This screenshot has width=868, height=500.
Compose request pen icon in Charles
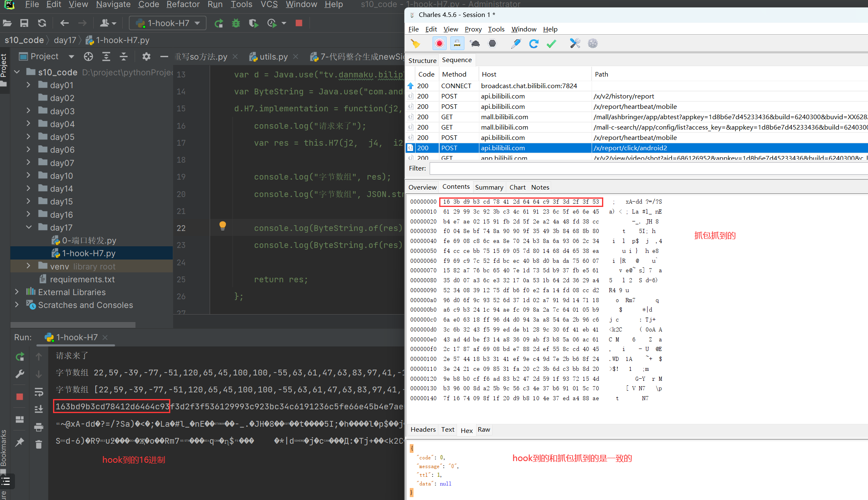click(516, 43)
